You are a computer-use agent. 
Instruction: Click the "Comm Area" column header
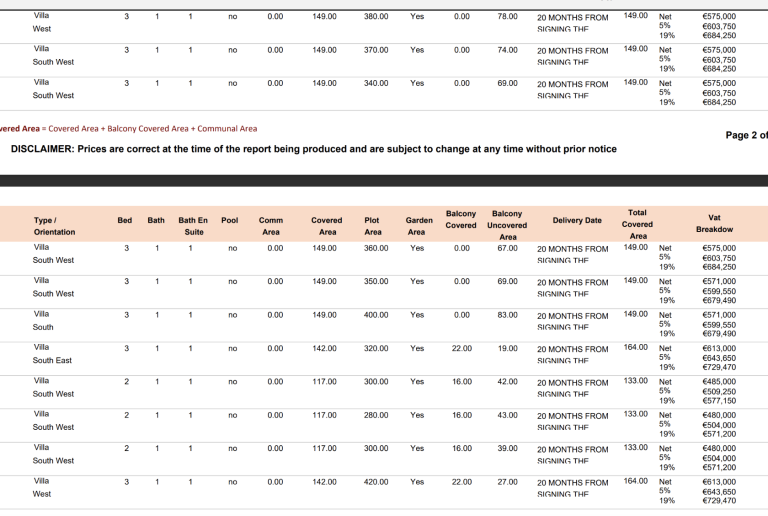point(271,226)
